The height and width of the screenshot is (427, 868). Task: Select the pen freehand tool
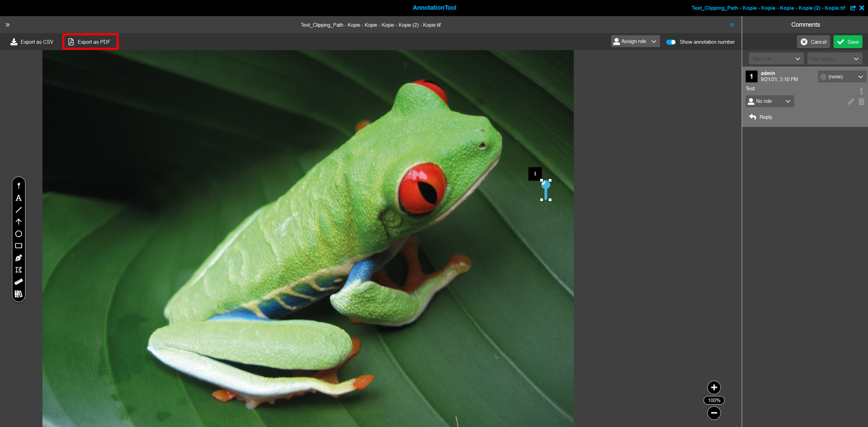[x=18, y=258]
